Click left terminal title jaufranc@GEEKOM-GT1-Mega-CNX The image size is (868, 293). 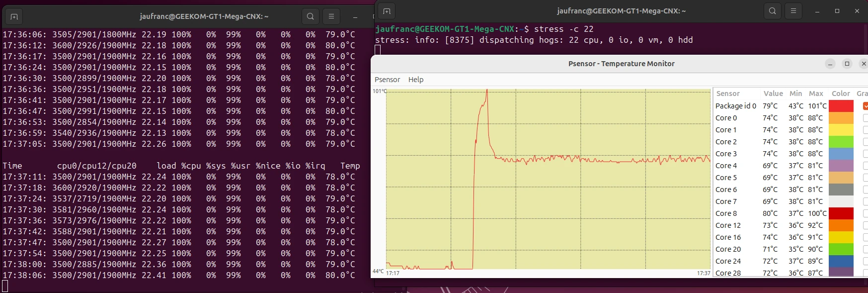204,16
